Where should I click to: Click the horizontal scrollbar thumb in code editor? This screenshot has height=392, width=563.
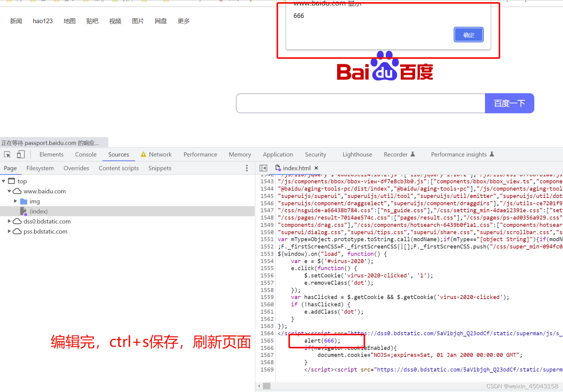[x=267, y=386]
